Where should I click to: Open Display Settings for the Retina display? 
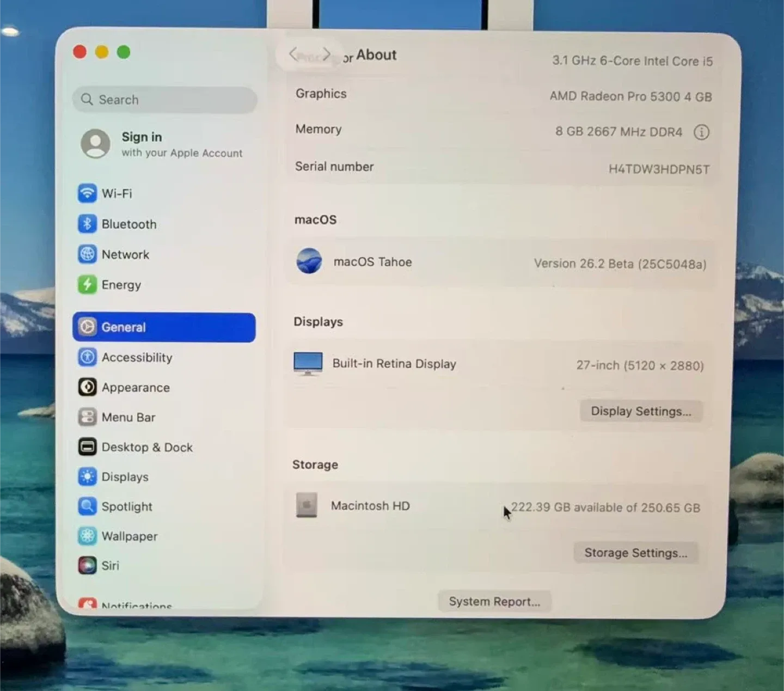(x=641, y=411)
